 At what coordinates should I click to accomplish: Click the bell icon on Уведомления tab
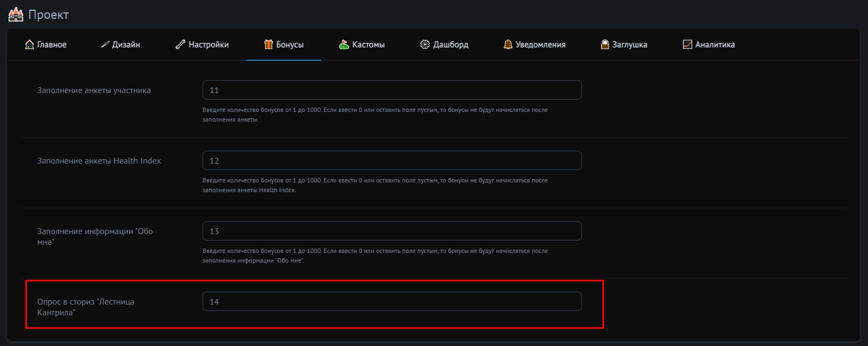508,45
